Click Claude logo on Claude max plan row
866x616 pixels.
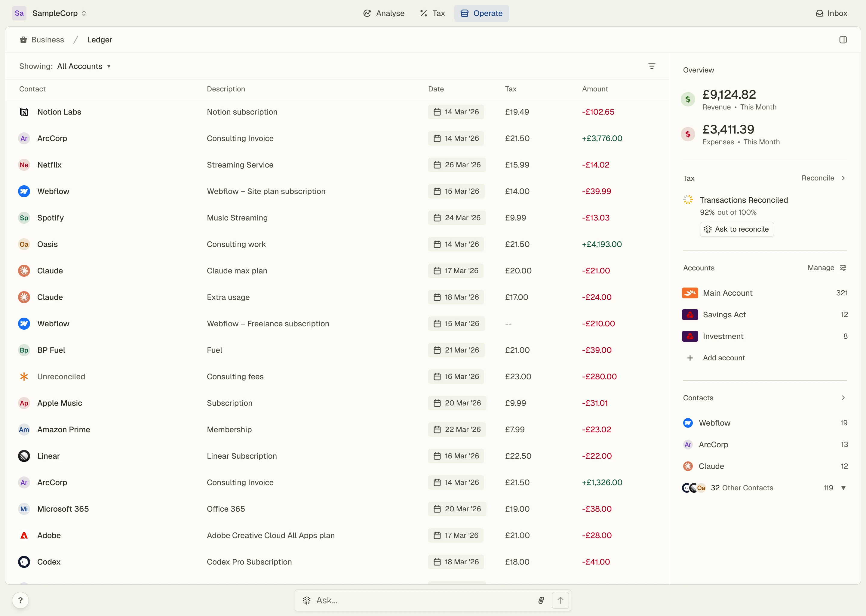(x=24, y=271)
